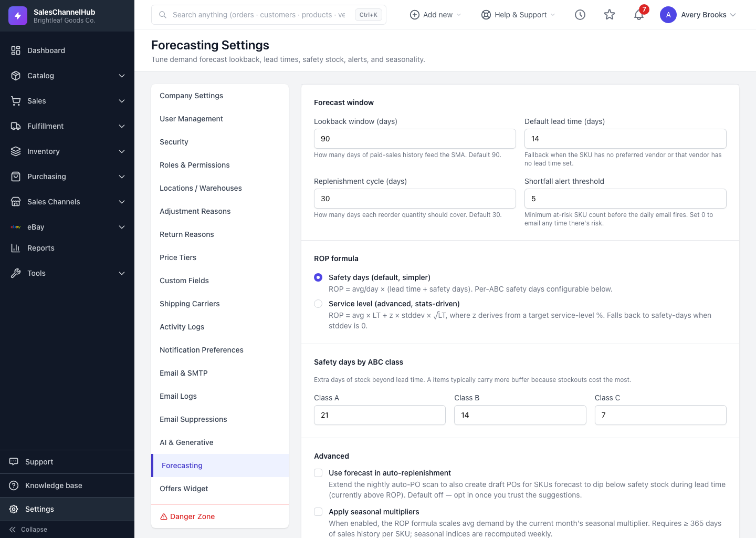The height and width of the screenshot is (538, 756).
Task: Click the search magnifier icon
Action: tap(163, 15)
